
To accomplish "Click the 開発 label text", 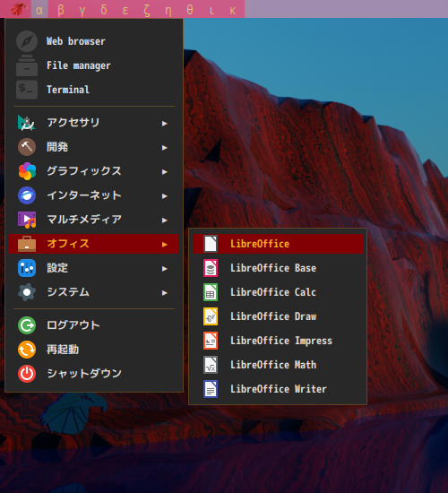I will click(x=57, y=147).
